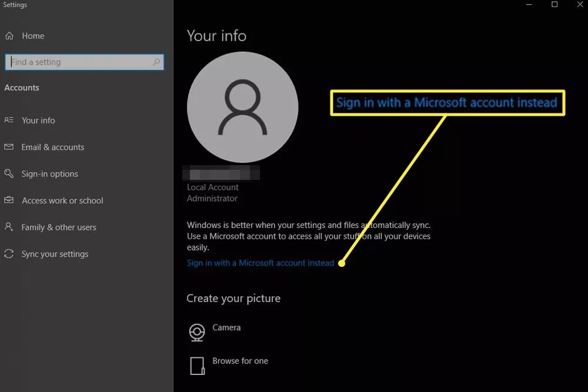Click the Sync your settings arrows icon
The width and height of the screenshot is (588, 392).
click(x=9, y=254)
